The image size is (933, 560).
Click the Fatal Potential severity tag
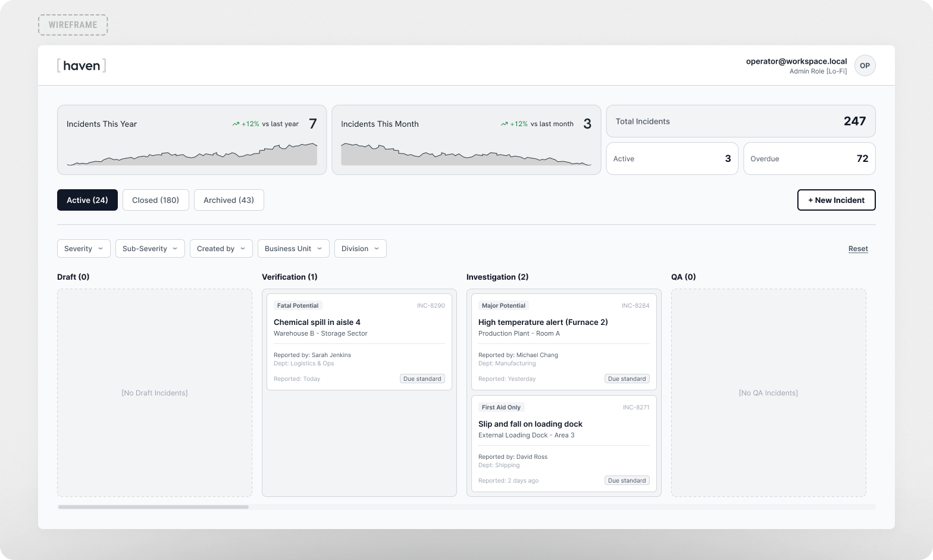[x=298, y=305]
